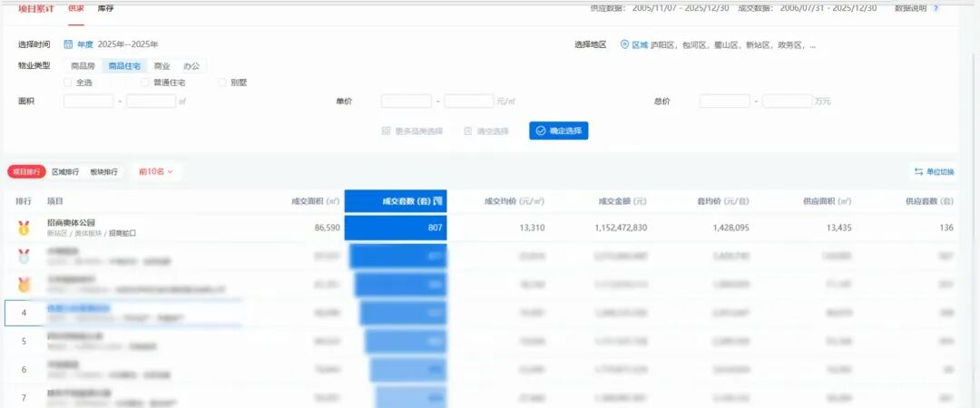
Task: Select the 商品住宅 property type
Action: (x=124, y=65)
